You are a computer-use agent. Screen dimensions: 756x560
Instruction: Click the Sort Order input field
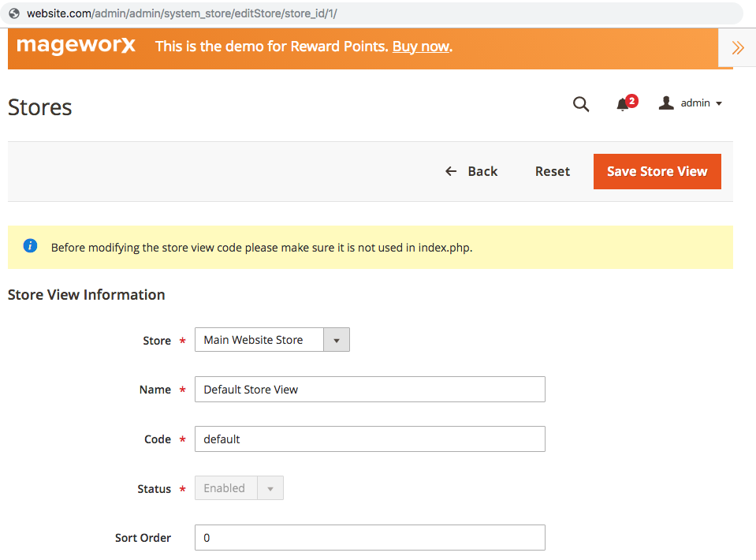370,538
